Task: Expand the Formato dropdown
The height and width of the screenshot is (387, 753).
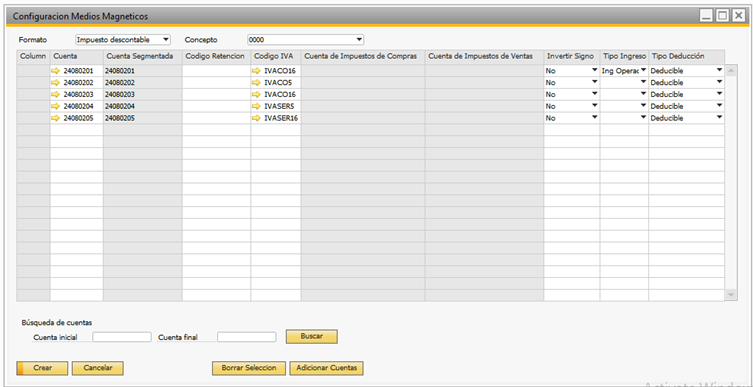Action: pos(166,39)
